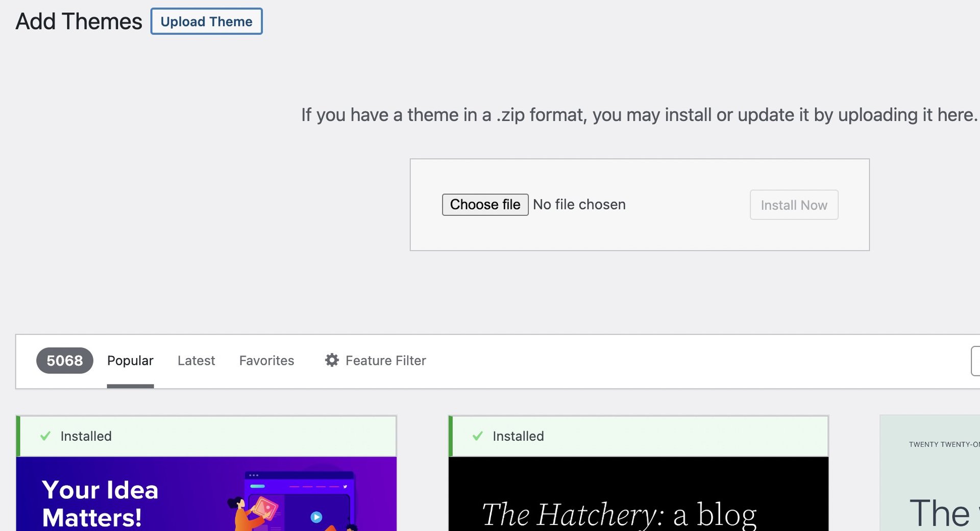980x531 pixels.
Task: Click the Installed label on Hatchery theme
Action: coord(518,436)
